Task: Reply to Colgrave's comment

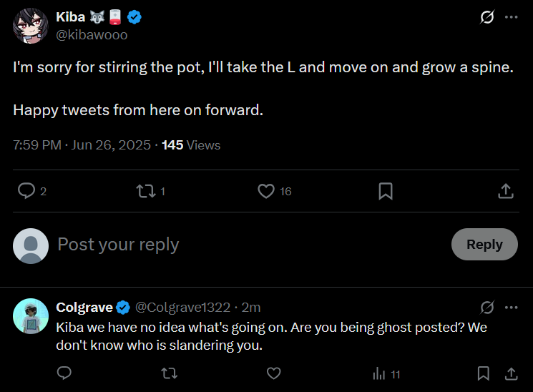Action: tap(64, 373)
